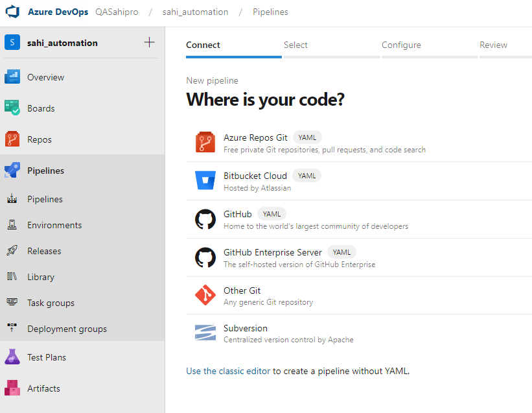Click QASahipro organization breadcrumb
The image size is (532, 413).
point(117,12)
